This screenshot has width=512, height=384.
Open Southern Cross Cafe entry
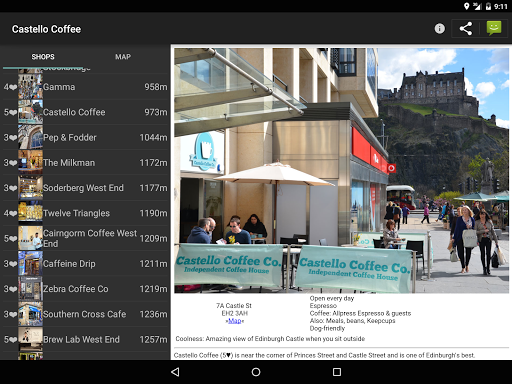[x=86, y=314]
